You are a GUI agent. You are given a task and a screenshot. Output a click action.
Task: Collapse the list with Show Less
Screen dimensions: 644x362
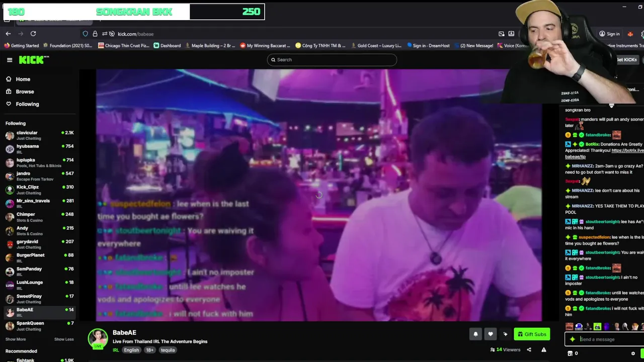point(64,339)
